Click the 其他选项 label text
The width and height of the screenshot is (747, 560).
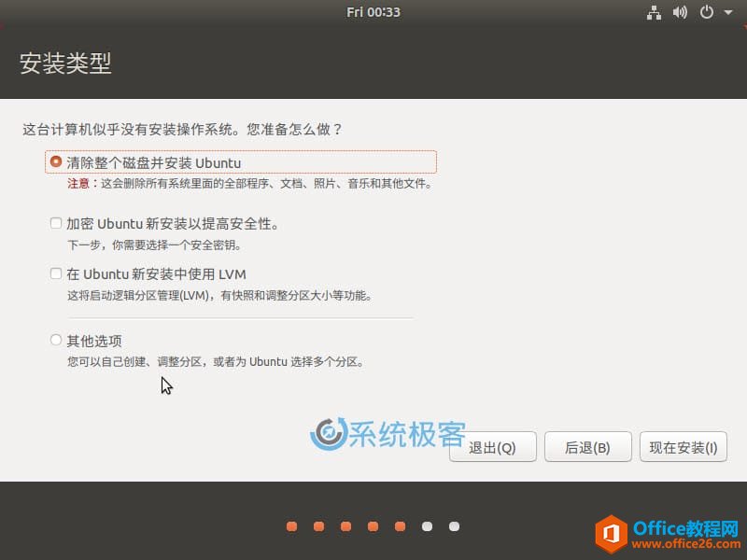click(x=94, y=341)
